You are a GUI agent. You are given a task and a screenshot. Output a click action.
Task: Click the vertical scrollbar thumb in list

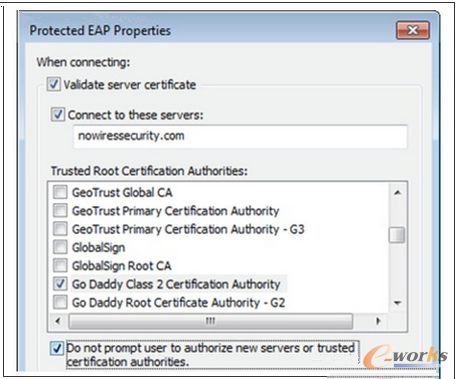397,235
